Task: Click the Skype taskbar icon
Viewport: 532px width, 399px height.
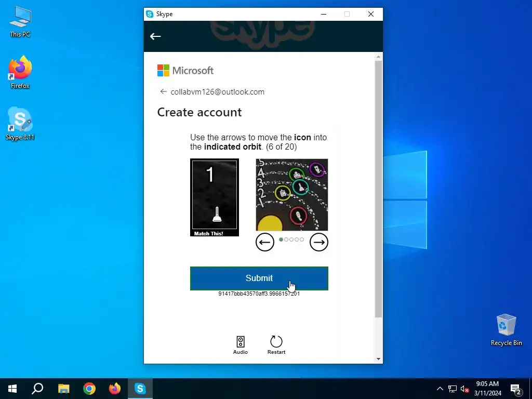Action: coord(140,389)
